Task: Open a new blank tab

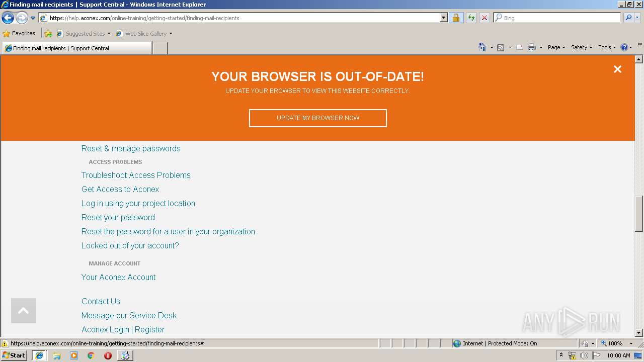Action: (160, 48)
